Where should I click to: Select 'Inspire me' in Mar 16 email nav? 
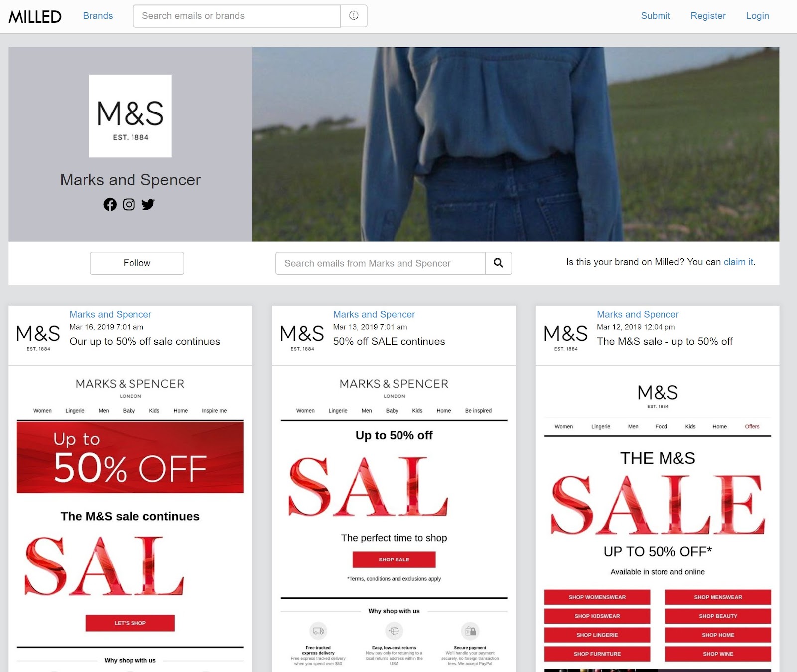214,411
